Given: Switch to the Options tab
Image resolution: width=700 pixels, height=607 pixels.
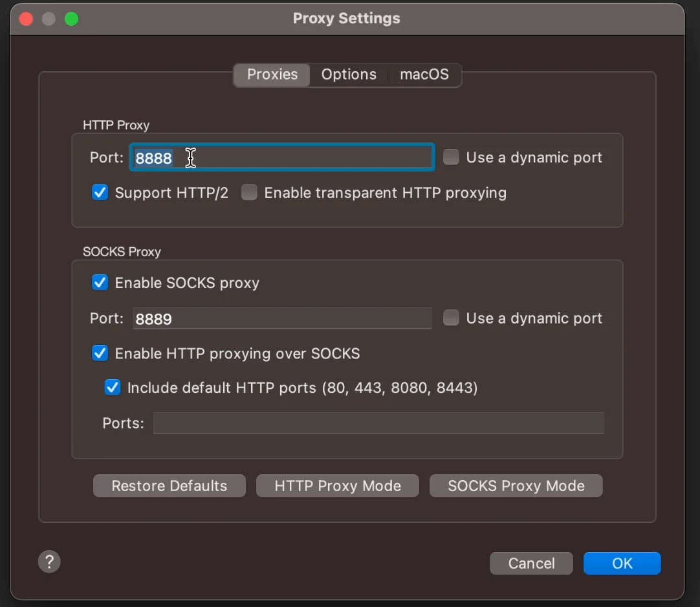Looking at the screenshot, I should [x=349, y=74].
